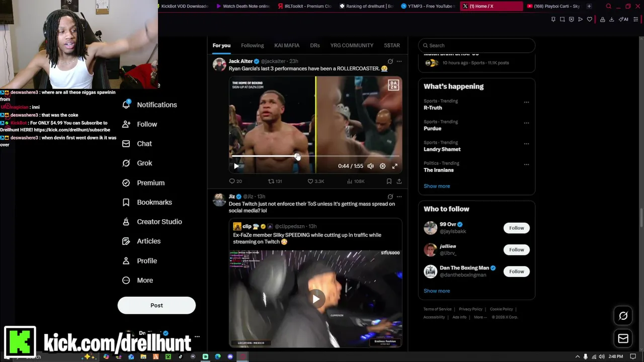Click the Post button
The image size is (644, 362).
[x=156, y=305]
